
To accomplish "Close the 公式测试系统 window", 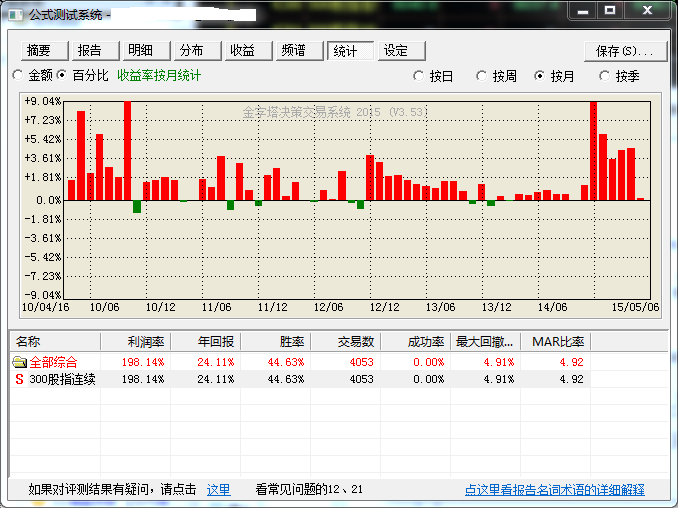I will point(647,11).
